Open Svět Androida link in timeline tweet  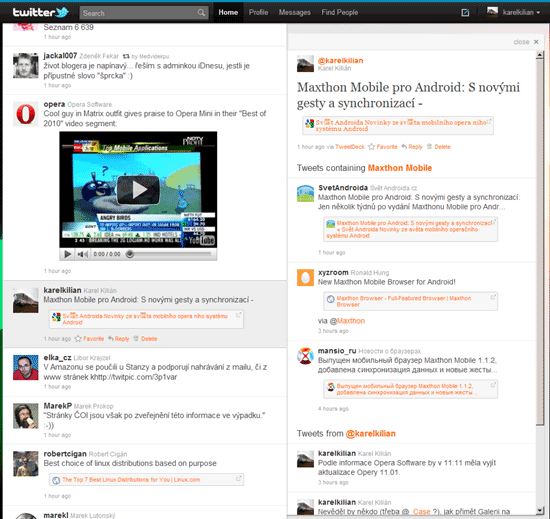(145, 319)
